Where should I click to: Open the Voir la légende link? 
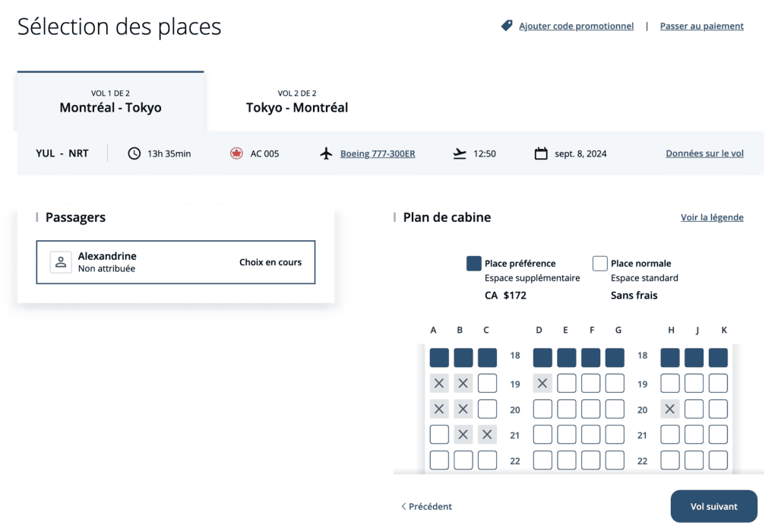pos(712,217)
